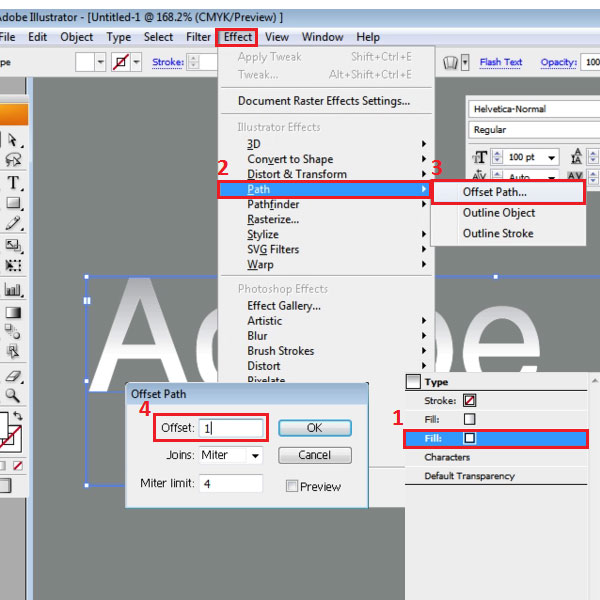This screenshot has width=600, height=600.
Task: Click the Flash Text link
Action: (x=501, y=62)
